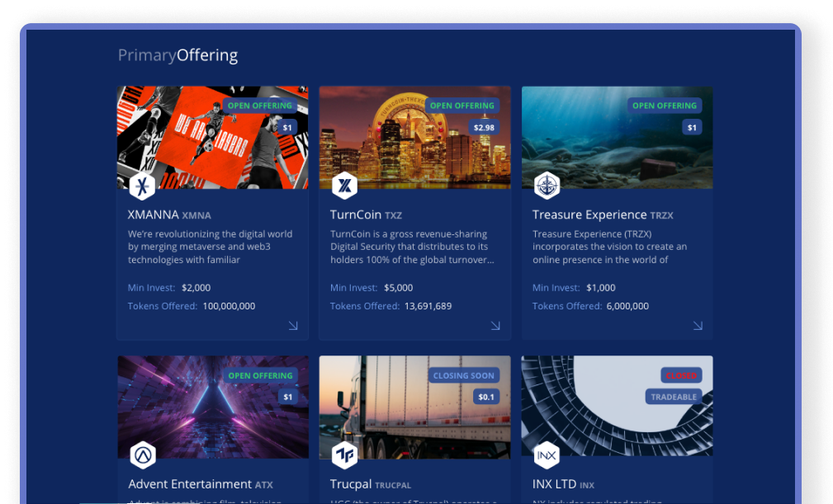Click the Advent Entertainment neon tunnel image
This screenshot has height=504, width=833.
212,407
